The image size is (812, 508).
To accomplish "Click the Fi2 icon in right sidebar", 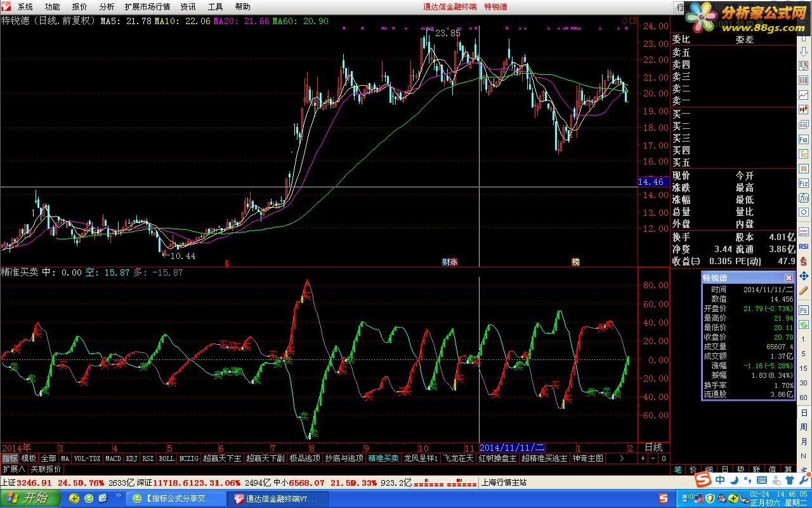I will tap(803, 184).
